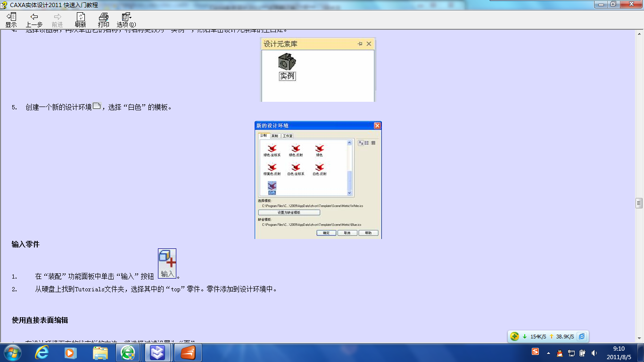
Task: Switch to the blue stacked-layers taskbar app
Action: tap(158, 353)
